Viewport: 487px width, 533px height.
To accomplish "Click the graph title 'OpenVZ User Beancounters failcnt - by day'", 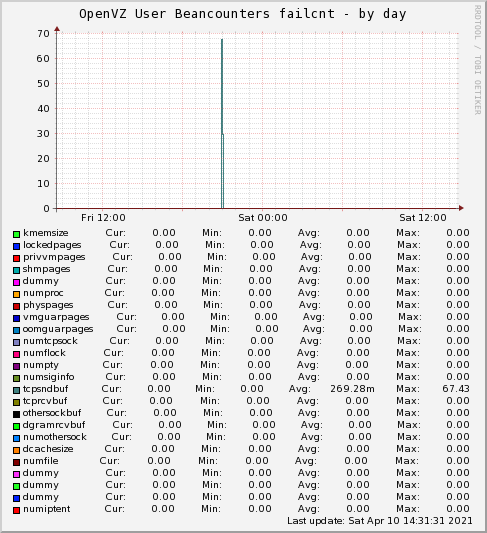I will pos(243,14).
